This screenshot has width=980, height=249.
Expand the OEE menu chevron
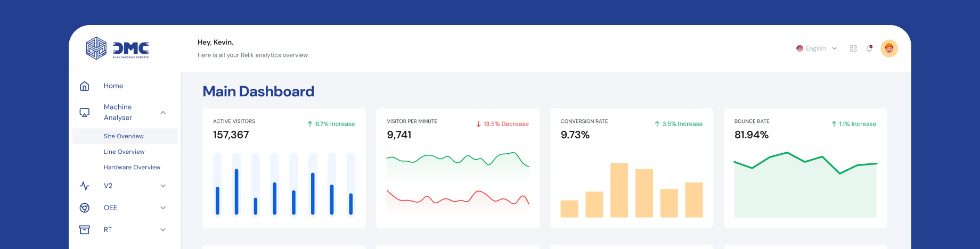(x=163, y=207)
